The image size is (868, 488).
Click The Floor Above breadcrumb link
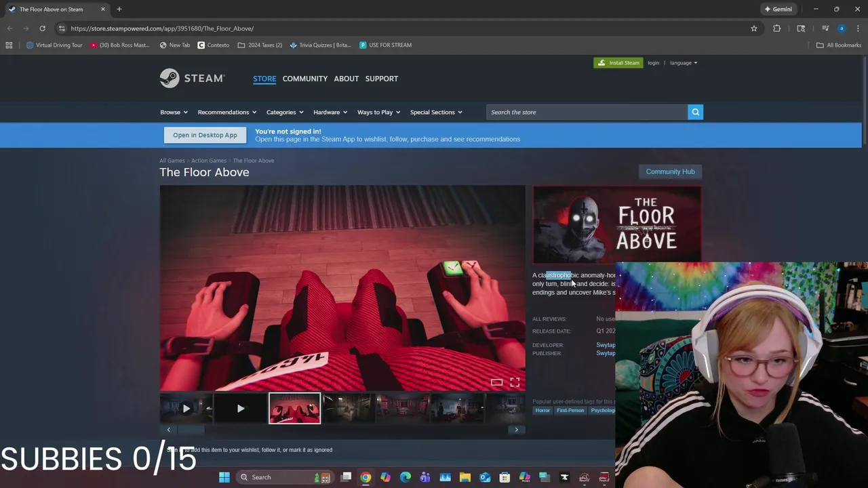click(x=254, y=161)
